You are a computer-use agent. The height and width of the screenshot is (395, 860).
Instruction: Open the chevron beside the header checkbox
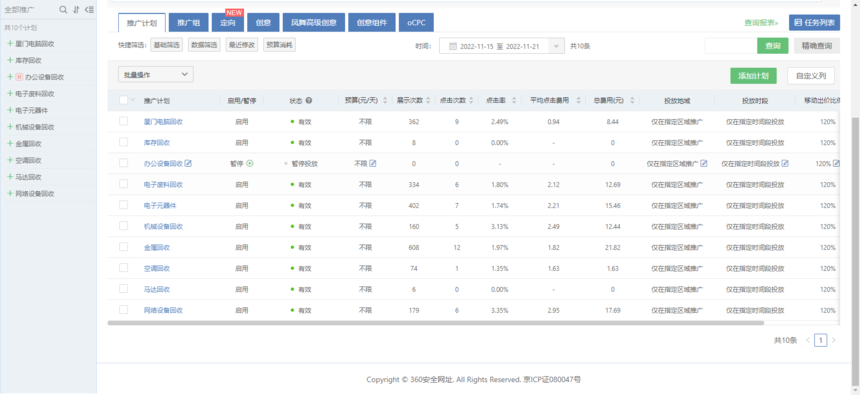coord(132,100)
